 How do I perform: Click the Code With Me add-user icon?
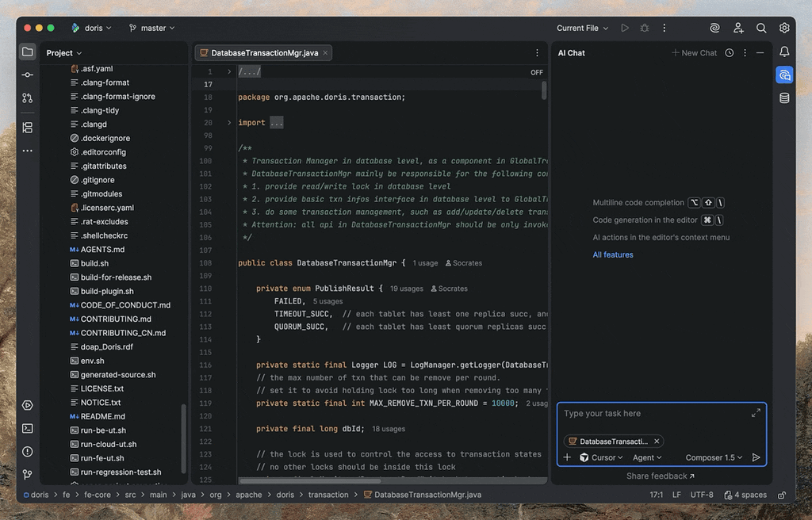pyautogui.click(x=738, y=28)
